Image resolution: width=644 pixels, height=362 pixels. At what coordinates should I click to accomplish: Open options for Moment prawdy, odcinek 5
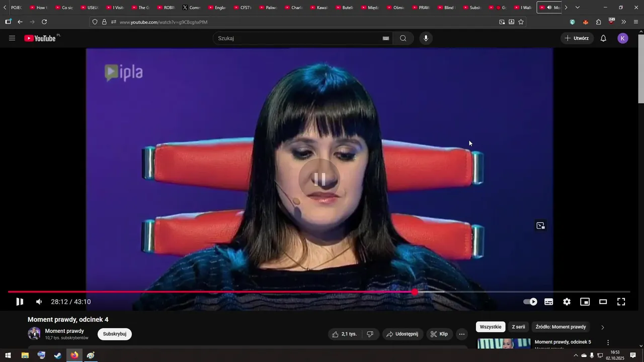[608, 342]
